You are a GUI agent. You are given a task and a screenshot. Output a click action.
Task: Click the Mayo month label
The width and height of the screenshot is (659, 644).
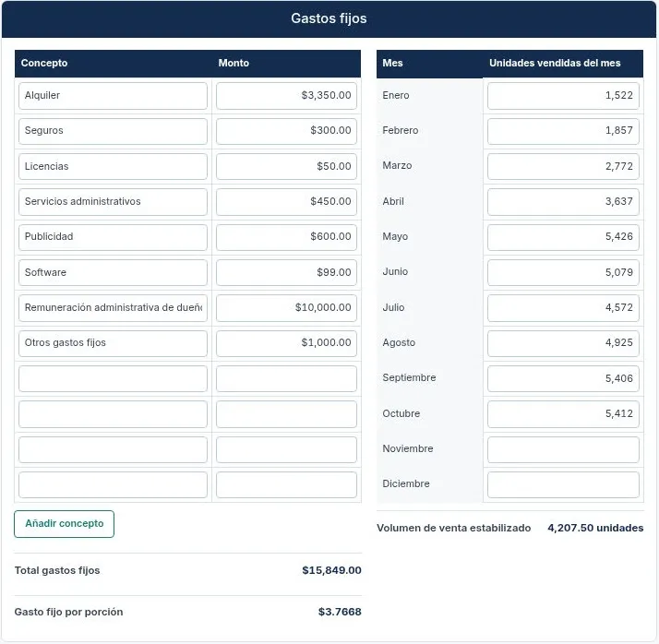coord(395,237)
